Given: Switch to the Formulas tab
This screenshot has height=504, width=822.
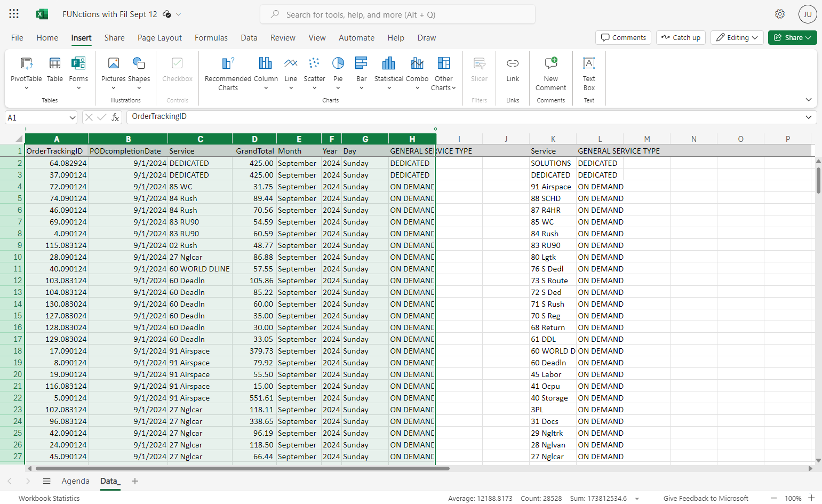Looking at the screenshot, I should pyautogui.click(x=211, y=38).
